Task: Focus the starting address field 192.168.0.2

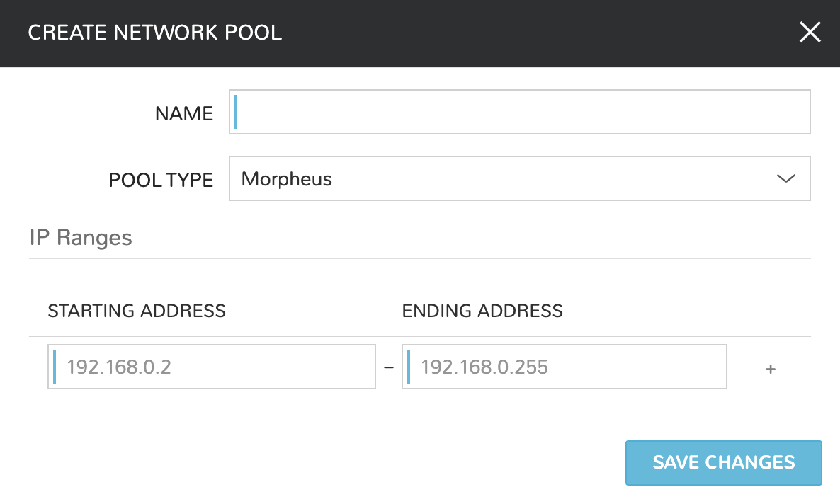Action: (x=212, y=367)
